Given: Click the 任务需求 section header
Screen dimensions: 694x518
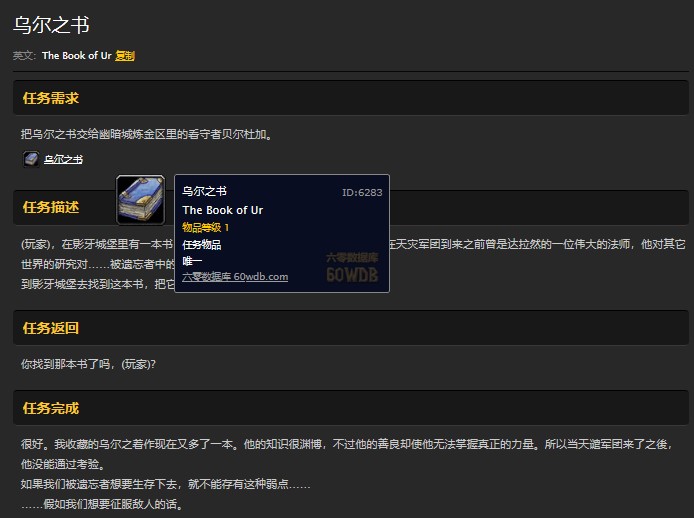Looking at the screenshot, I should coord(51,98).
